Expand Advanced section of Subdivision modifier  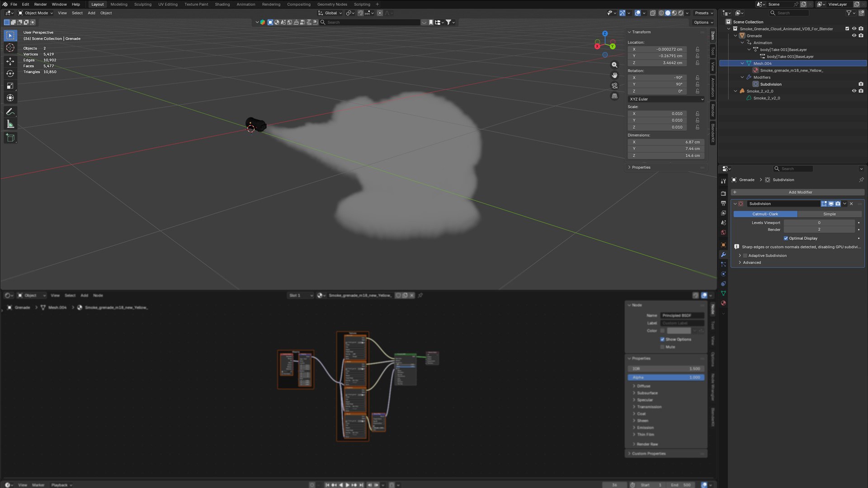tap(740, 263)
